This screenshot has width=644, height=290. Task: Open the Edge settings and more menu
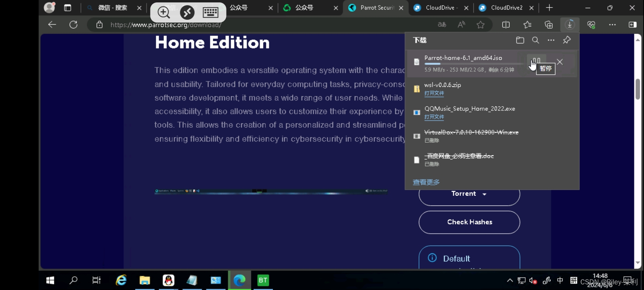612,25
